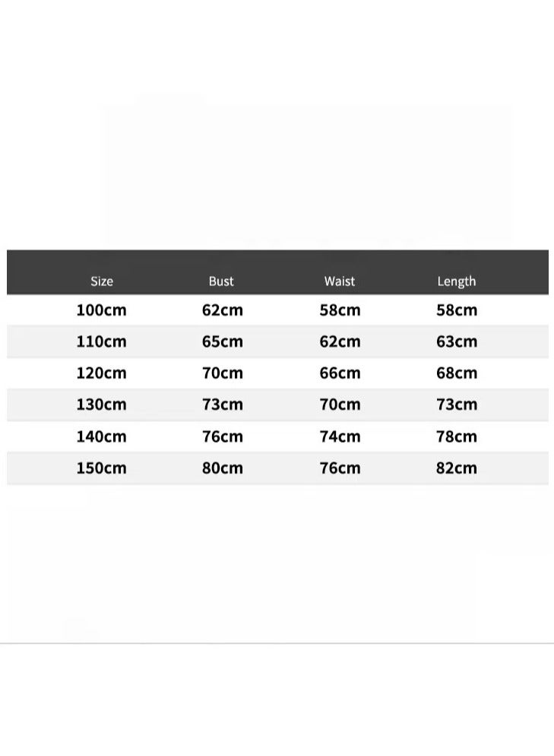The image size is (554, 756).
Task: Click the 65cm bust value
Action: tap(223, 341)
